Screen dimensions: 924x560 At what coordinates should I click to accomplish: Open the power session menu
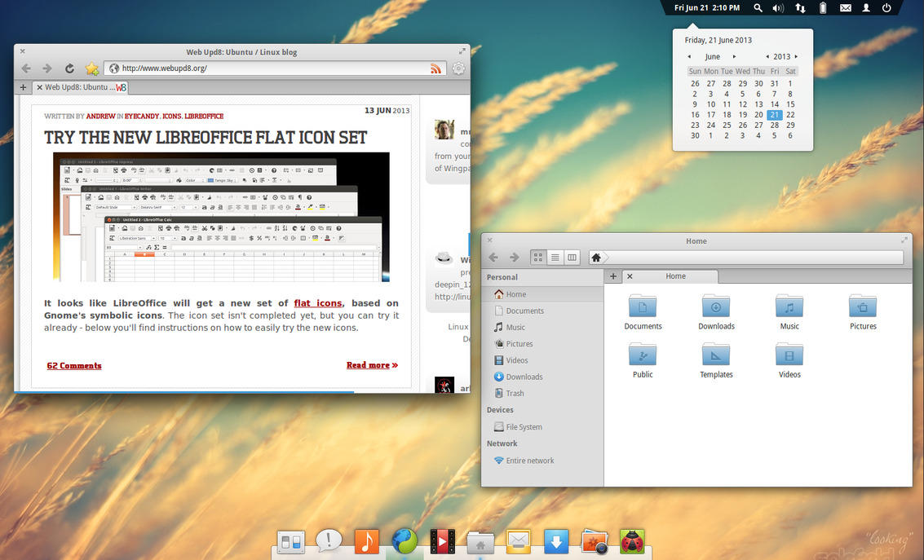(886, 7)
